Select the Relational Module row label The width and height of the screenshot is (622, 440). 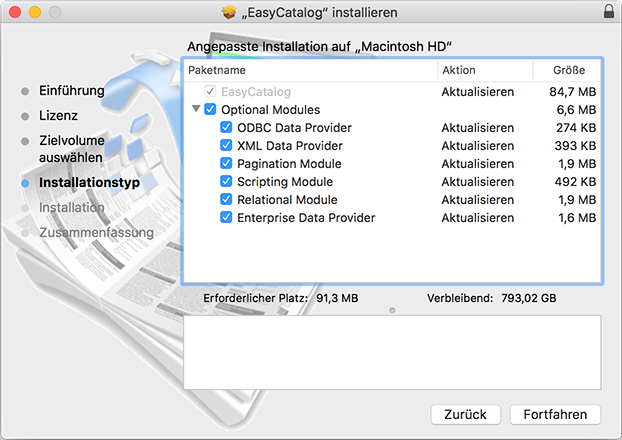pyautogui.click(x=287, y=200)
